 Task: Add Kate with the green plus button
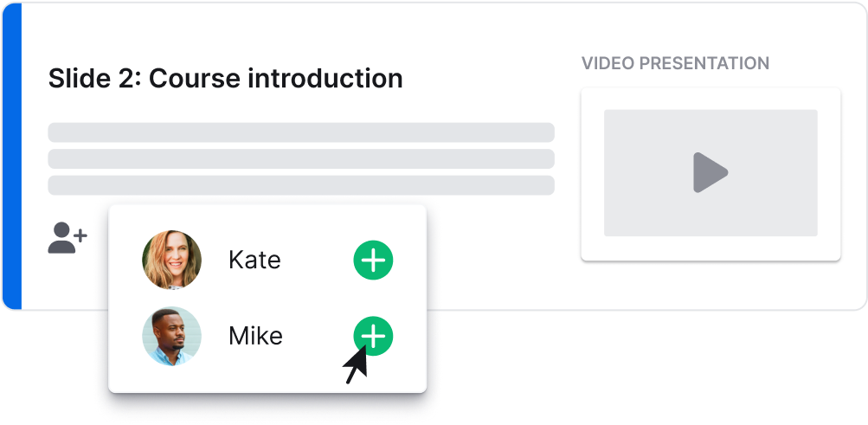[373, 260]
